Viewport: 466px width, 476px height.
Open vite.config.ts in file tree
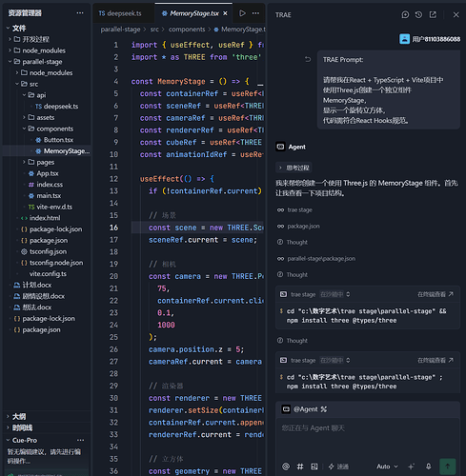[x=48, y=273]
